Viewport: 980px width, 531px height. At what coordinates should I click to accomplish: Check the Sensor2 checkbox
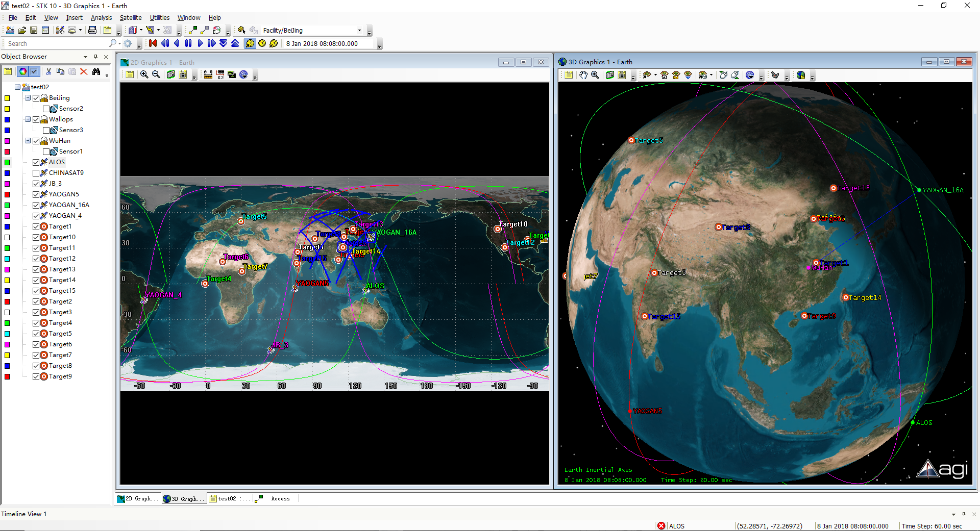(x=46, y=109)
